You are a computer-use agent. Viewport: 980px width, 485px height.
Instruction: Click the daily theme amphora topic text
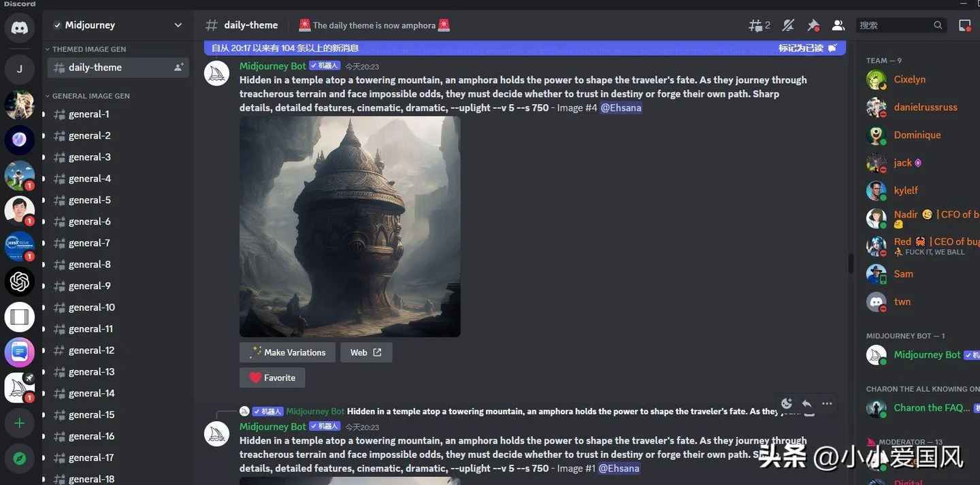point(374,25)
